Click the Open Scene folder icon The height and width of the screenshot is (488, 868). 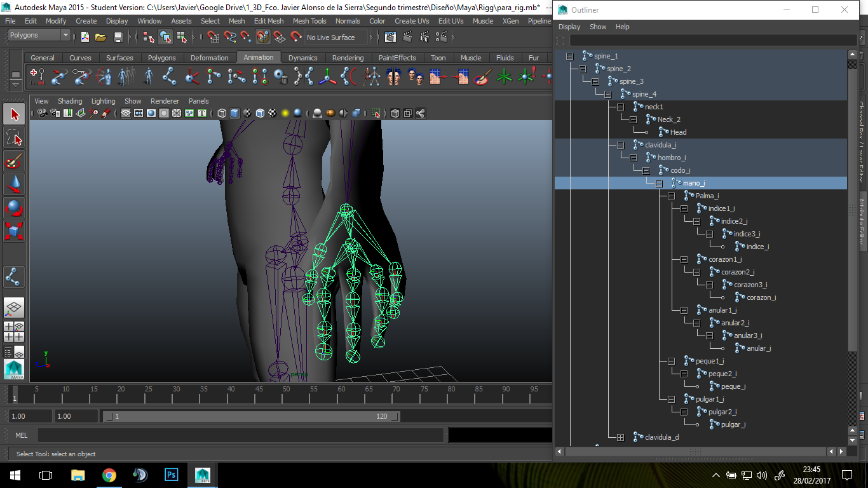click(x=100, y=37)
